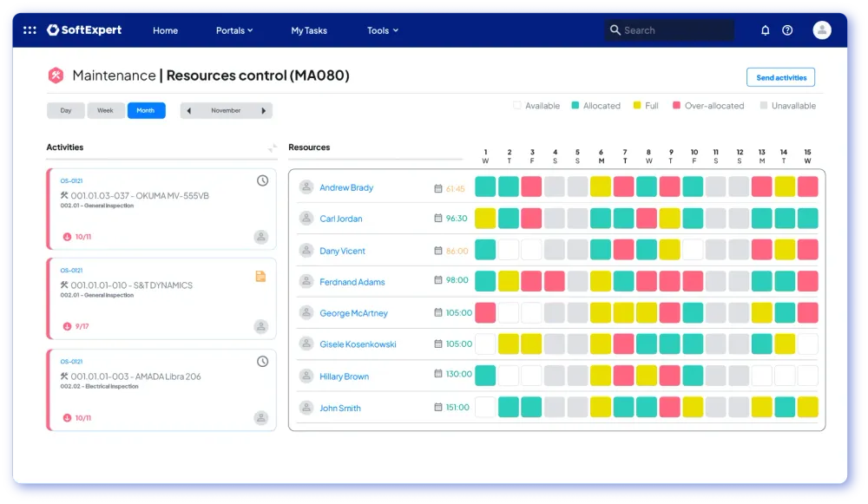This screenshot has height=504, width=868.
Task: Open the user profile avatar
Action: pyautogui.click(x=821, y=30)
